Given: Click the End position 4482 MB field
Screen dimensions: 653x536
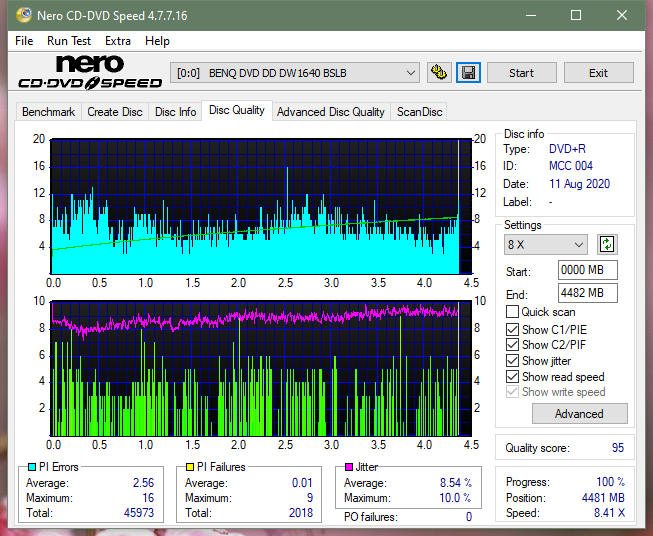Looking at the screenshot, I should click(588, 293).
